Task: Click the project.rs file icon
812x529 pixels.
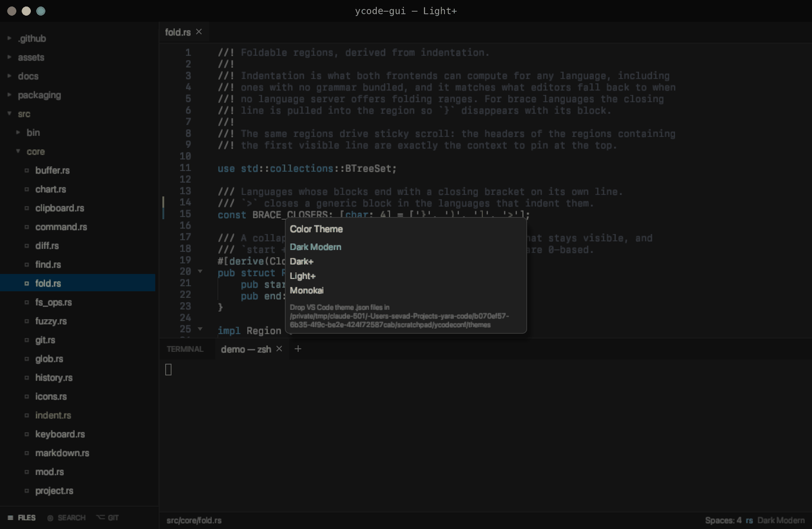Action: point(27,491)
